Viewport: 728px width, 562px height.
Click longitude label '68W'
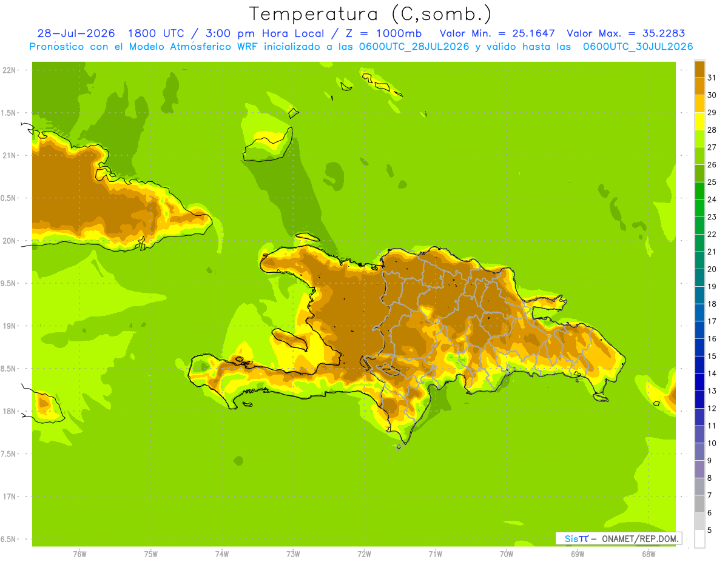(x=649, y=554)
